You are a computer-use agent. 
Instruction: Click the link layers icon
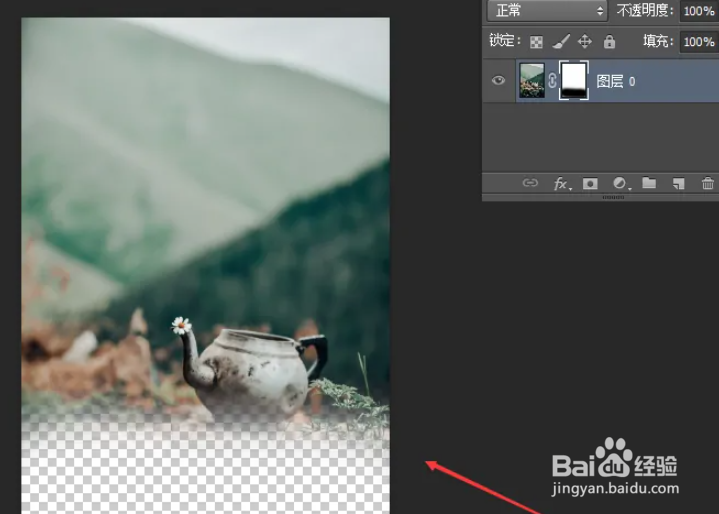530,183
